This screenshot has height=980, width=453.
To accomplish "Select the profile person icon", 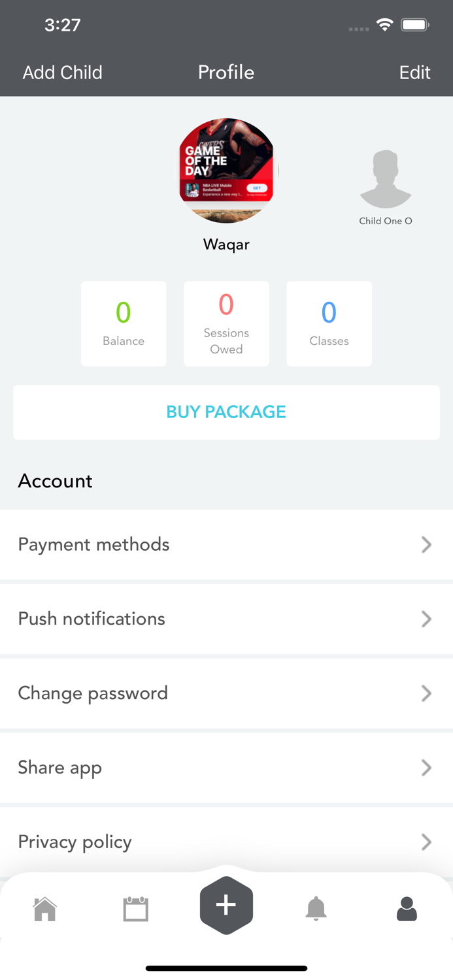I will pos(407,909).
